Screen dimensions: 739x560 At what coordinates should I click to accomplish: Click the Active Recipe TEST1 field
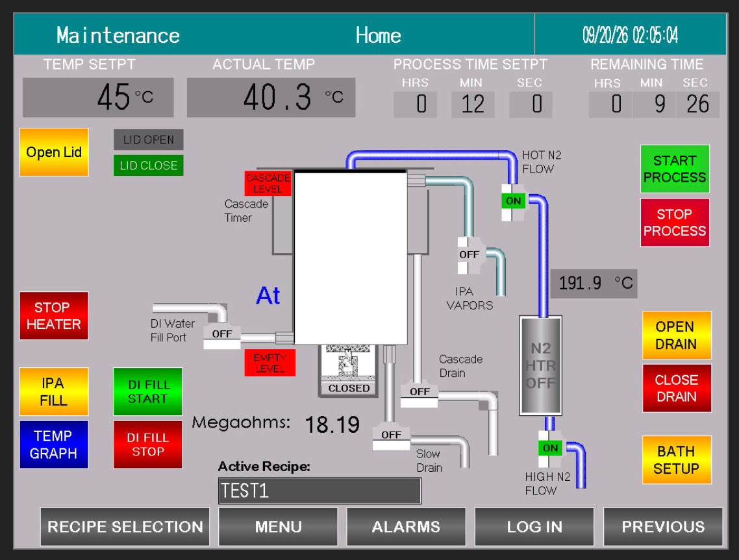[x=319, y=491]
